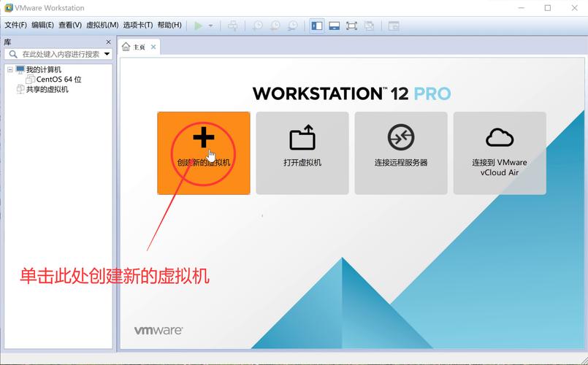Click the VMware Workstation title bar icon
588x365 pixels.
pyautogui.click(x=8, y=7)
